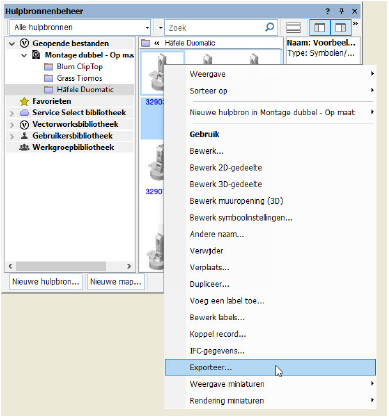Open IFC-gegevens... entry
This screenshot has height=417, width=389.
[270, 351]
